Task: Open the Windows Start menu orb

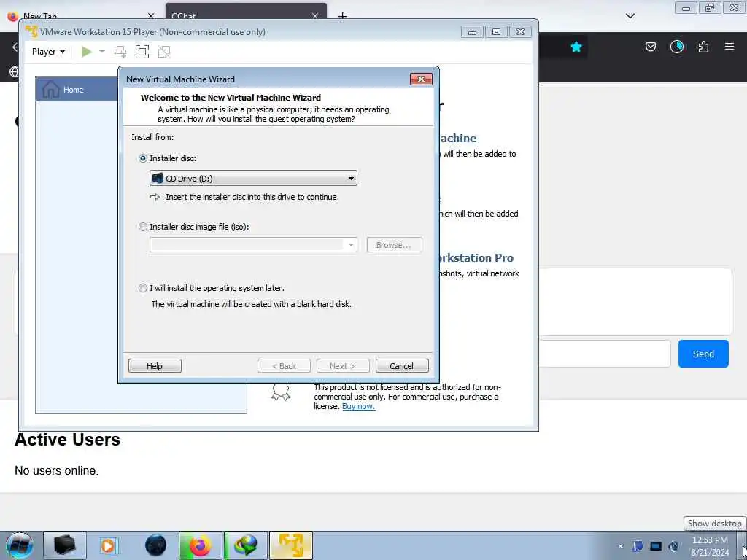Action: (20, 545)
